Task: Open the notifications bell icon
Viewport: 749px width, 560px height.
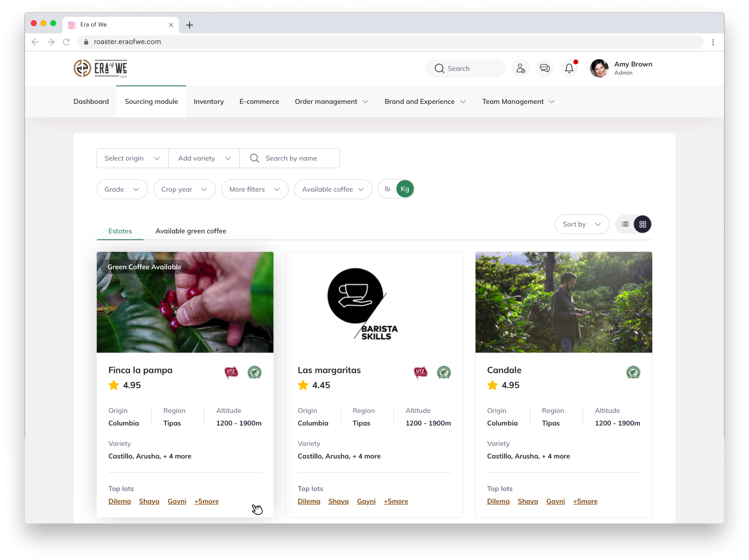Action: tap(569, 69)
